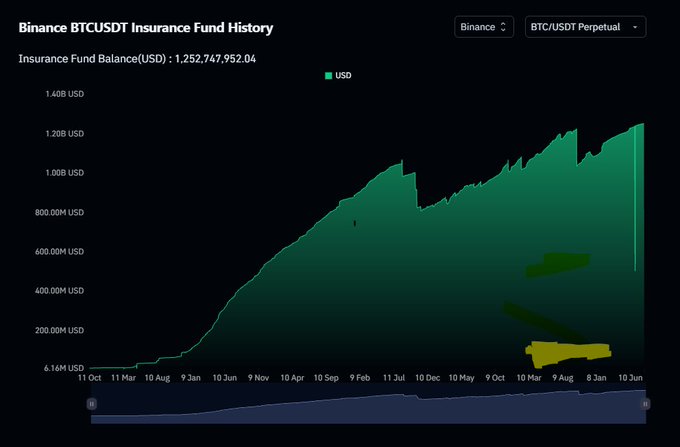Click the 10 May date label
This screenshot has height=447, width=680.
point(461,378)
